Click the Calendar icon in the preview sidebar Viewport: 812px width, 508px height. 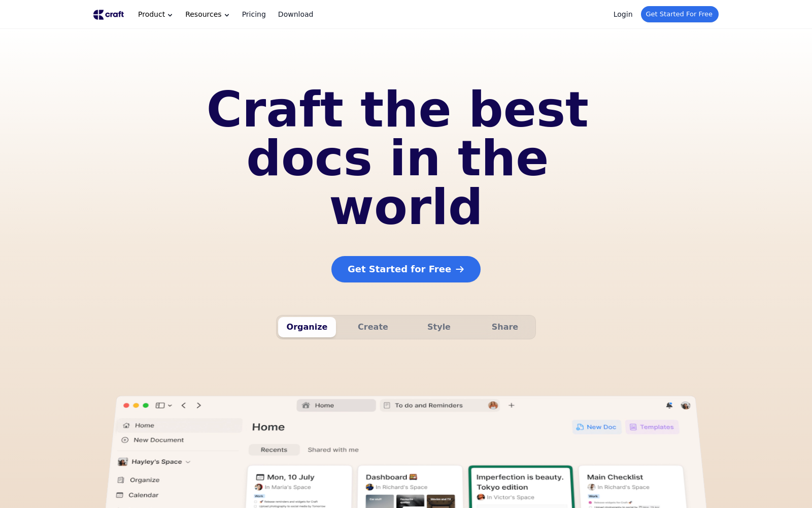tap(120, 495)
